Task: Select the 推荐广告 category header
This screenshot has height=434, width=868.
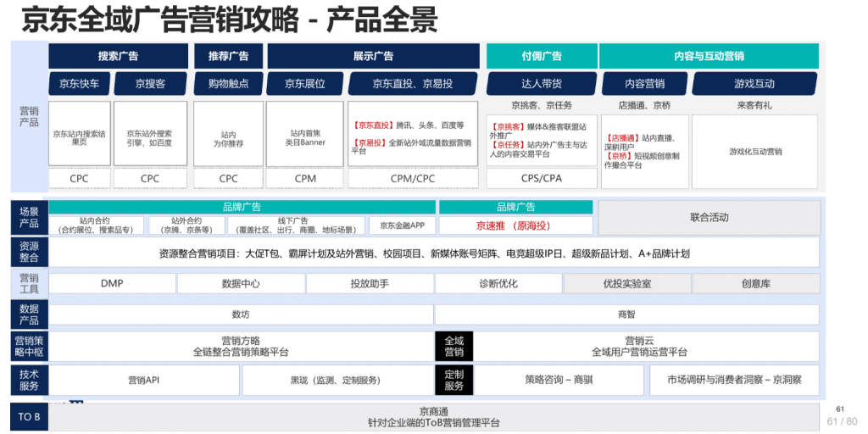Action: pyautogui.click(x=228, y=56)
